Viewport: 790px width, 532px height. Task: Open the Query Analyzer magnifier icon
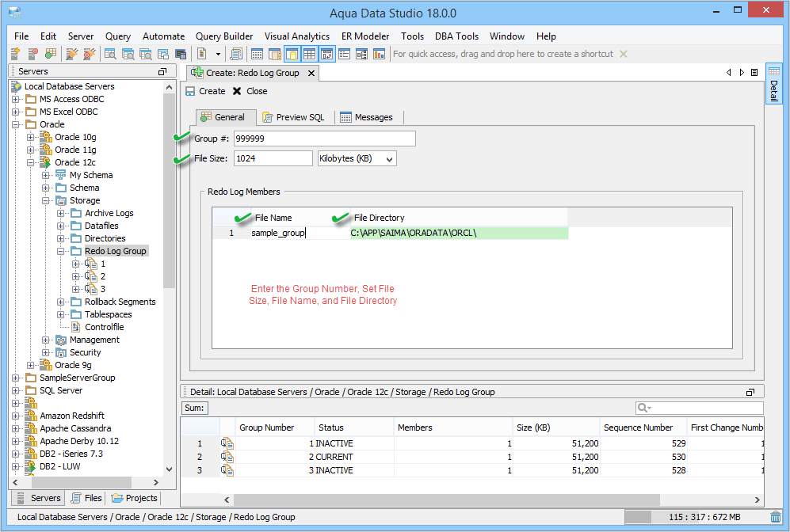click(x=110, y=54)
